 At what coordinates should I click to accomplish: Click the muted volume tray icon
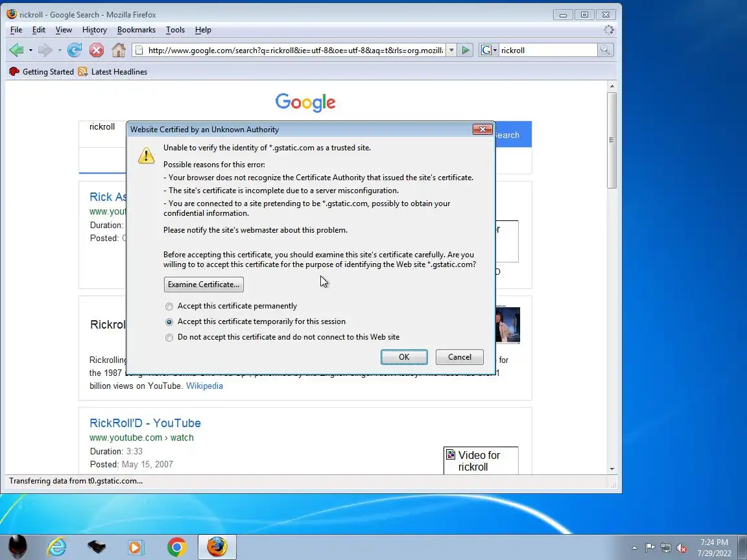click(682, 548)
